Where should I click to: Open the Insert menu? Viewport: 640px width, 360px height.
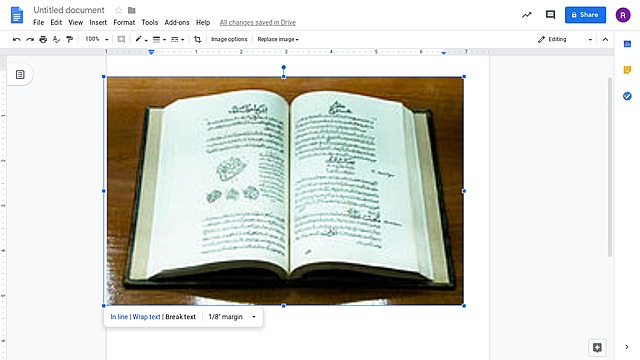[x=98, y=22]
